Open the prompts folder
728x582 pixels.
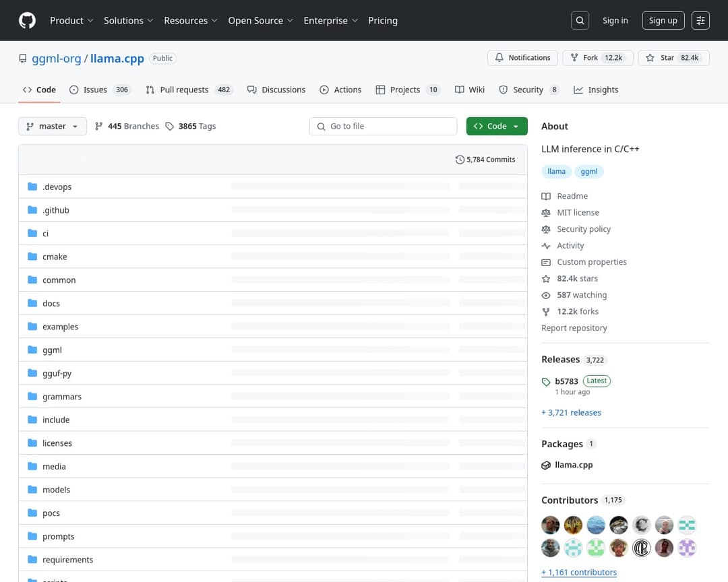[x=59, y=536]
